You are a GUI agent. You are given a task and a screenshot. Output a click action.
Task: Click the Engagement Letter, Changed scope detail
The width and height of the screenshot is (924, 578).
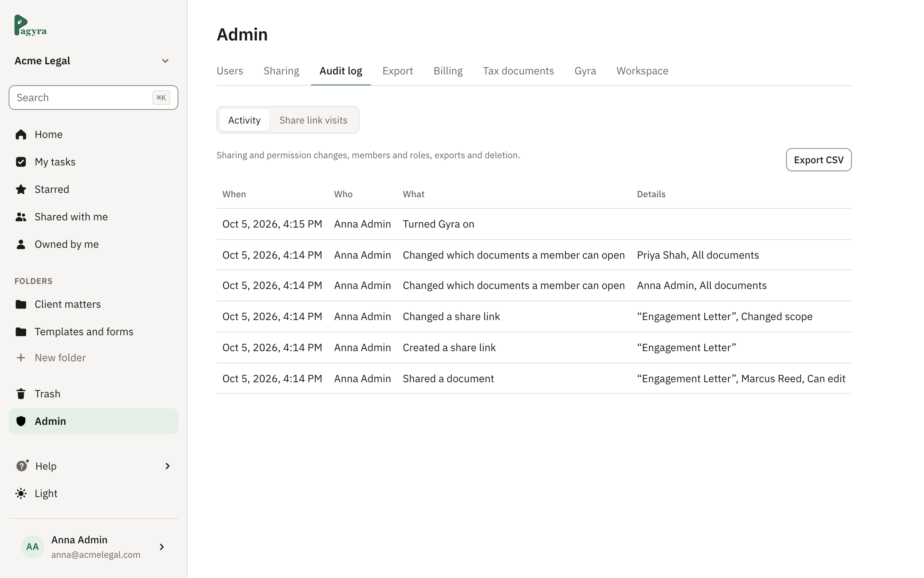tap(724, 316)
